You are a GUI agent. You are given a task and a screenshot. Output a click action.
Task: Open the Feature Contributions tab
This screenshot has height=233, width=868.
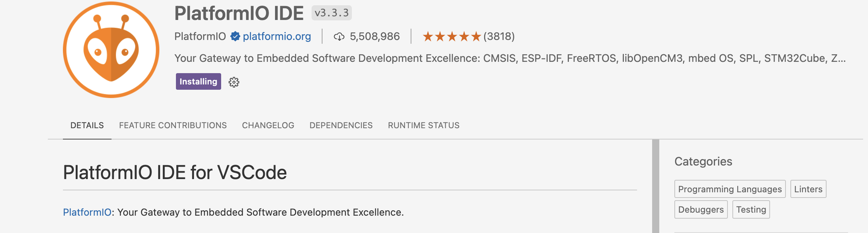tap(173, 125)
